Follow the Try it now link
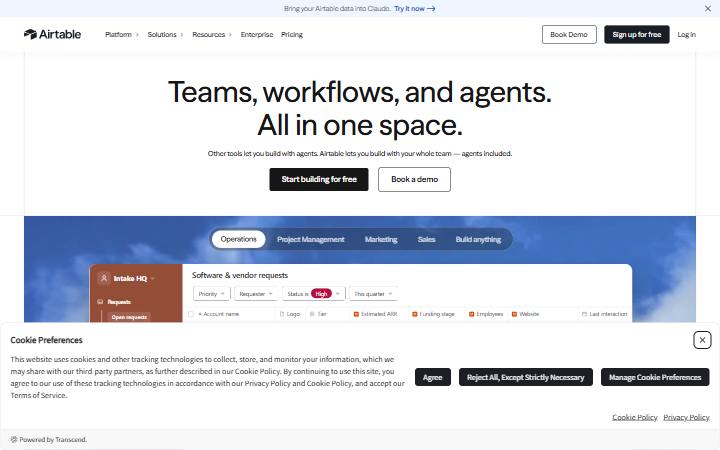 point(414,9)
